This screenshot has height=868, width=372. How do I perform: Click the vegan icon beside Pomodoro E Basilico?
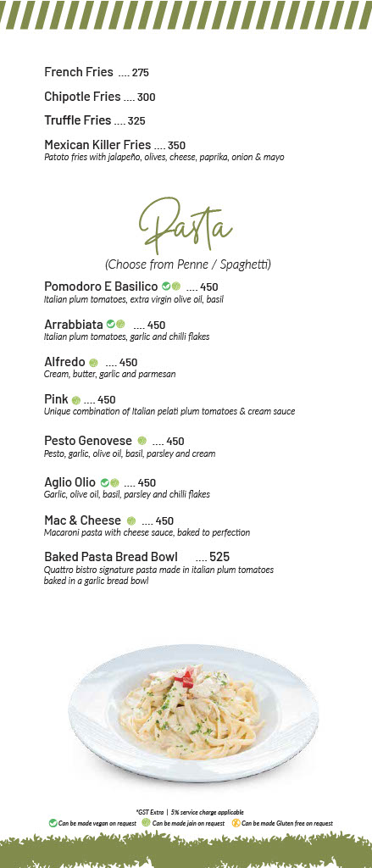pyautogui.click(x=166, y=287)
